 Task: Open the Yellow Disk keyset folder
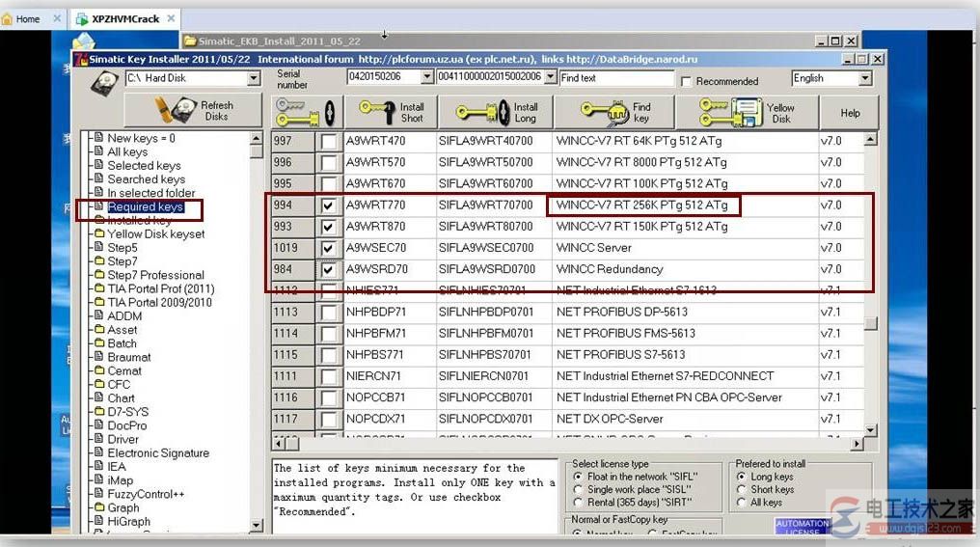155,233
